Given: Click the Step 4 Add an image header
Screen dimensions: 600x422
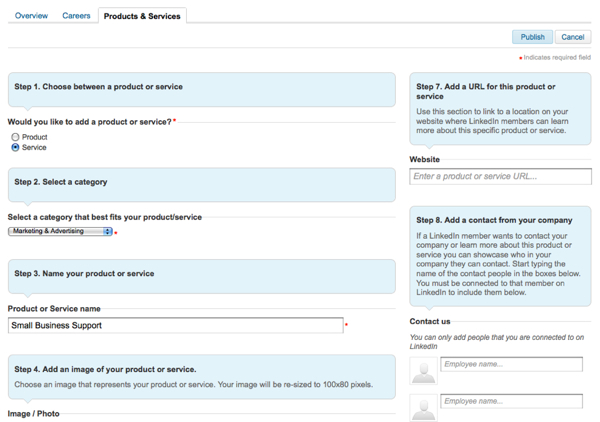Looking at the screenshot, I should click(105, 369).
